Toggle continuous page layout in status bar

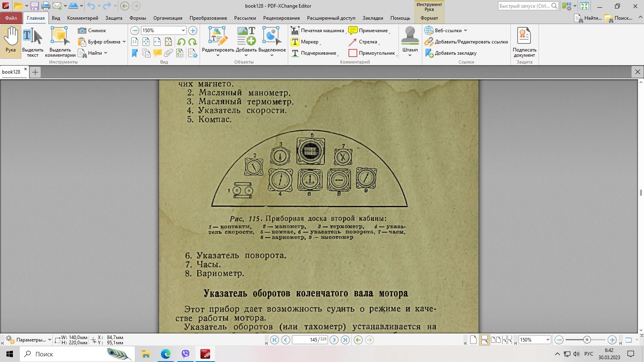485,340
